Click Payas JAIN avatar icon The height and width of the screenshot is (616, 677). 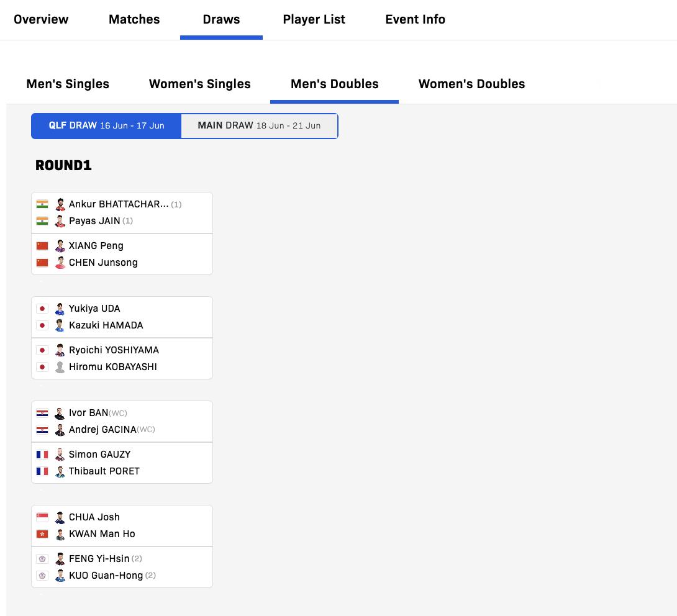pos(60,222)
